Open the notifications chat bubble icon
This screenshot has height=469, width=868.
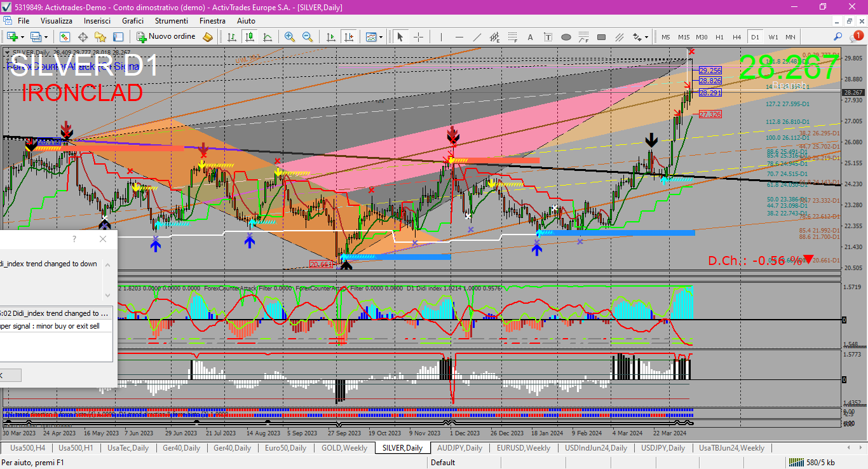tap(856, 37)
